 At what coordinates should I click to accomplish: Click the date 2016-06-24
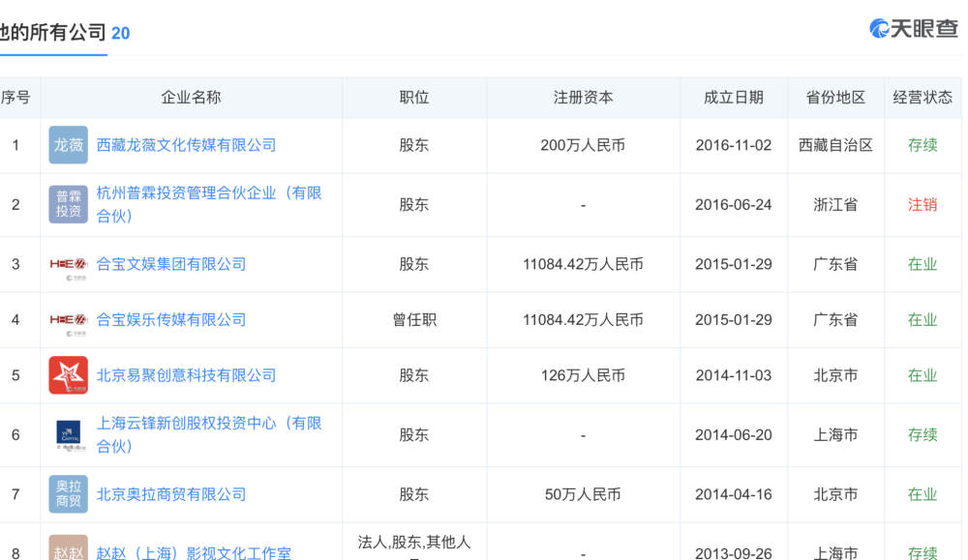tap(734, 204)
